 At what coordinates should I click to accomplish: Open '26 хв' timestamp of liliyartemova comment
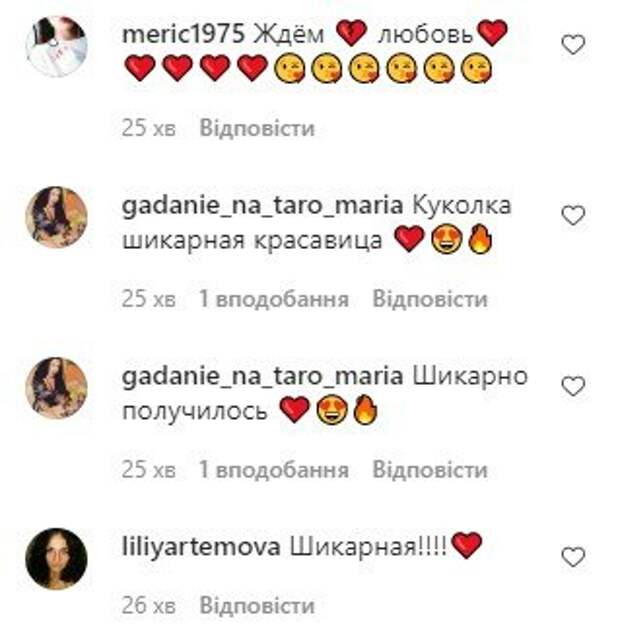(x=149, y=605)
